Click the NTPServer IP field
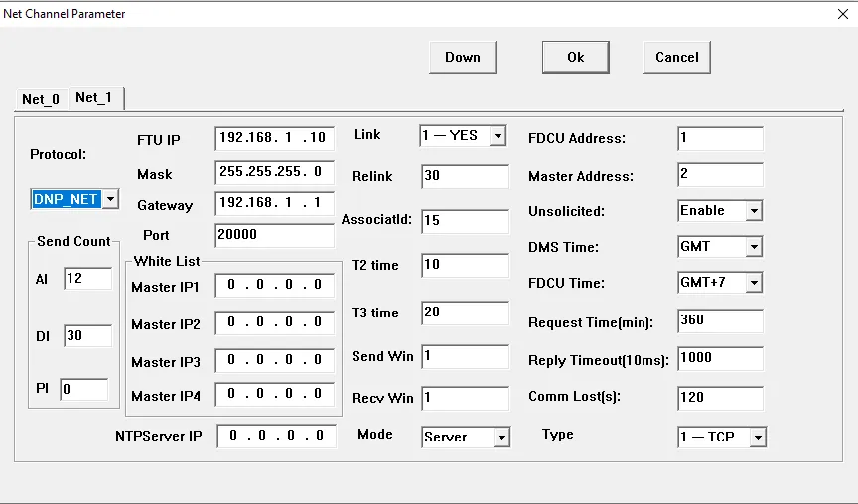Screen dimensions: 858x504 tap(276, 437)
